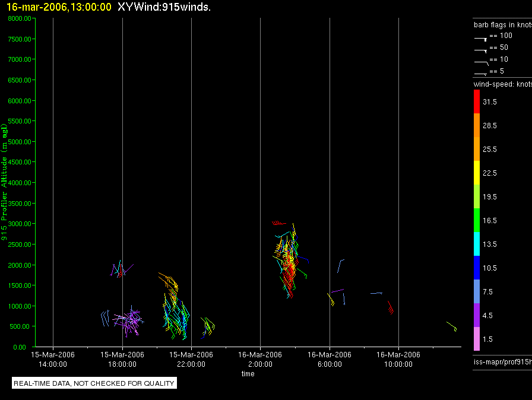Select the orange 25.5 knots swatch
The width and height of the screenshot is (532, 400).
coord(477,149)
